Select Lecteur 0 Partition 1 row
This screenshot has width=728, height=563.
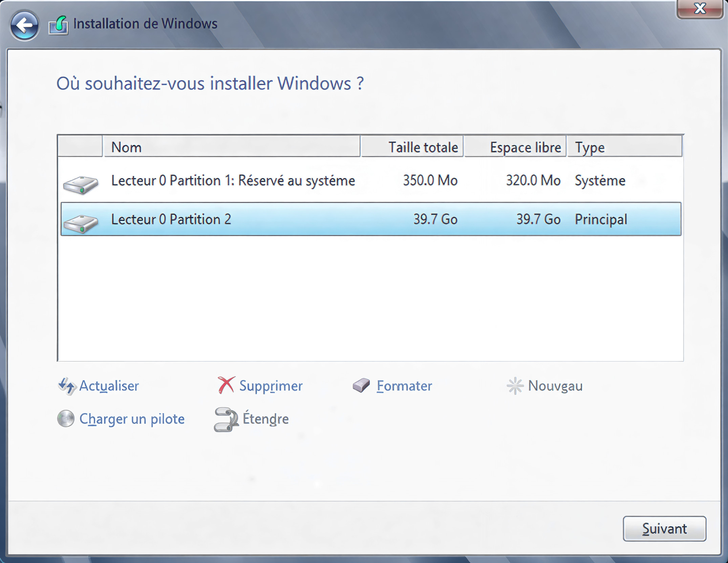click(233, 181)
